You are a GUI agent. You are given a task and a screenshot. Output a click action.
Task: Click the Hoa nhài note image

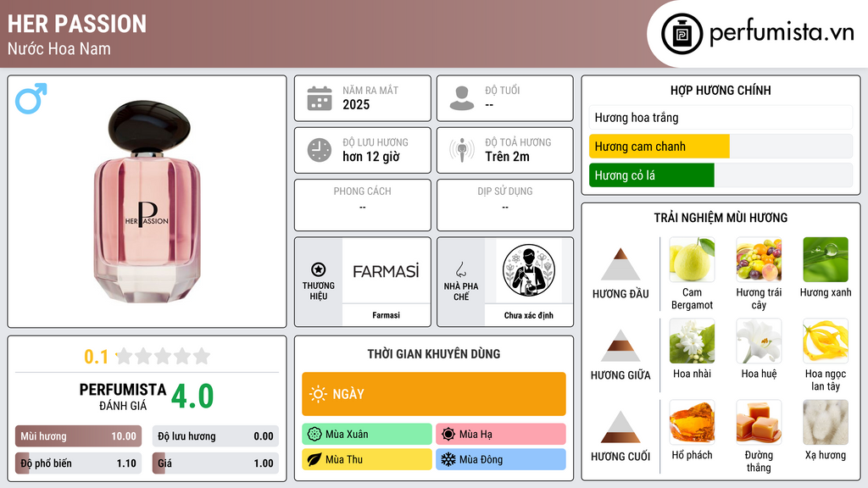tap(692, 341)
